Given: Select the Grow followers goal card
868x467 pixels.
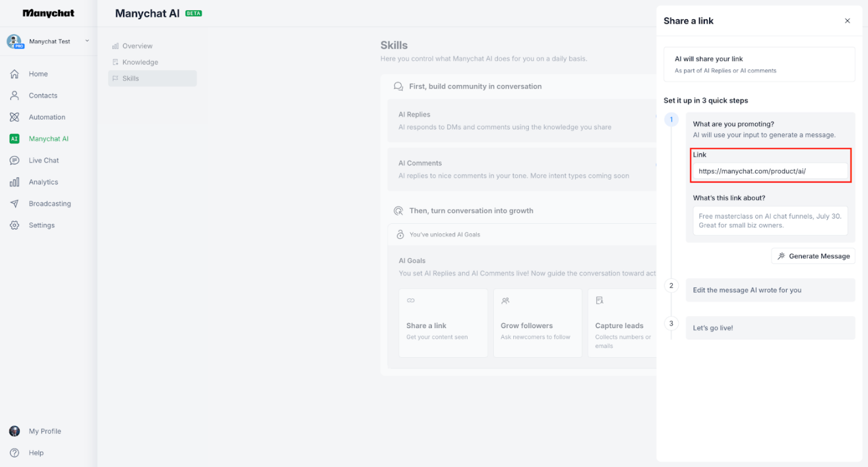Looking at the screenshot, I should tap(537, 323).
